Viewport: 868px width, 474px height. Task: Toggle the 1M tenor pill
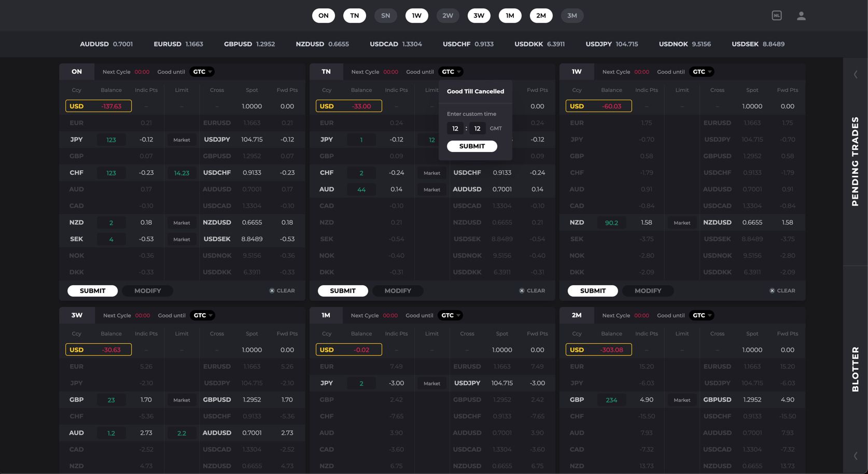[x=510, y=16]
